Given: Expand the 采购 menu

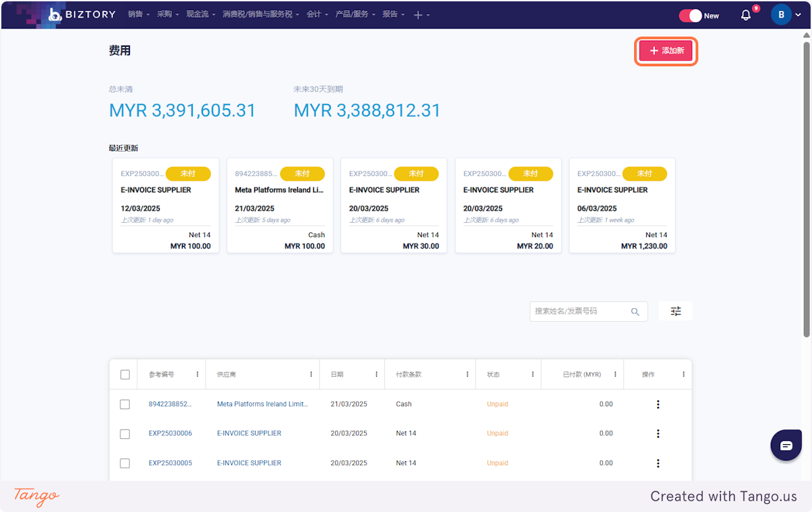Looking at the screenshot, I should click(167, 14).
